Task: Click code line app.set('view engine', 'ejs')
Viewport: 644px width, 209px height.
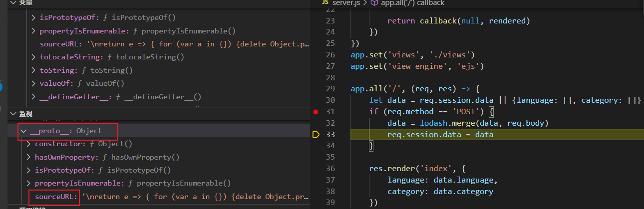Action: 417,66
